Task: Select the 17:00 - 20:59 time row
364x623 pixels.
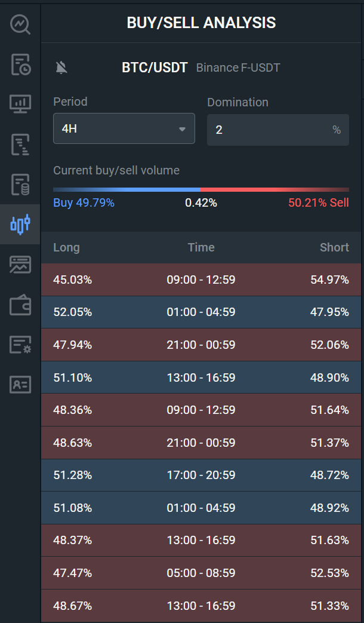Action: click(201, 475)
